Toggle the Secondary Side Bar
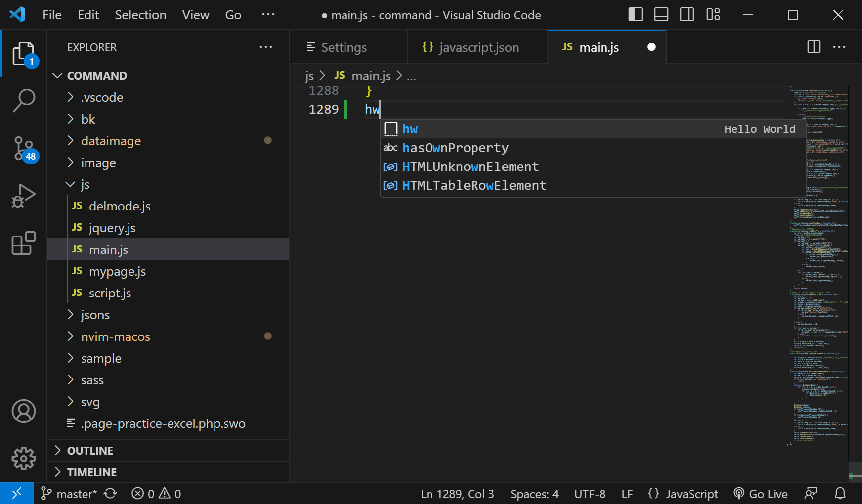 point(687,15)
